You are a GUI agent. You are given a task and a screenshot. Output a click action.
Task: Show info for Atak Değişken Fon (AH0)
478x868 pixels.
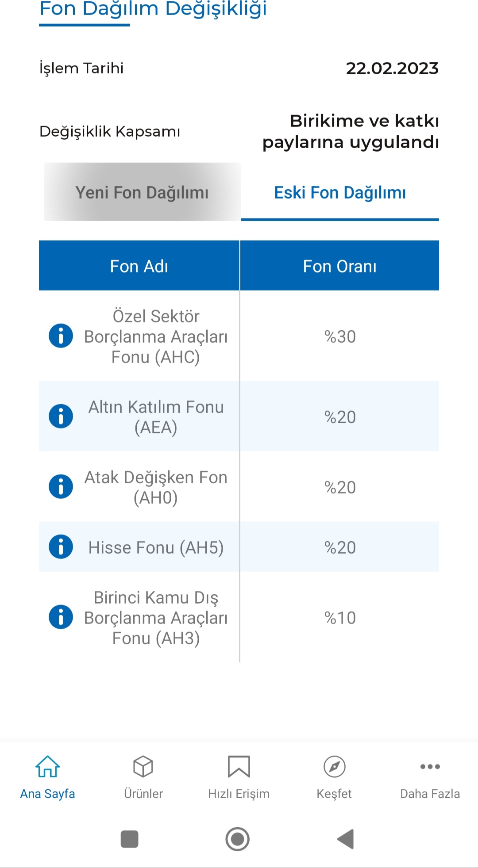pyautogui.click(x=61, y=487)
